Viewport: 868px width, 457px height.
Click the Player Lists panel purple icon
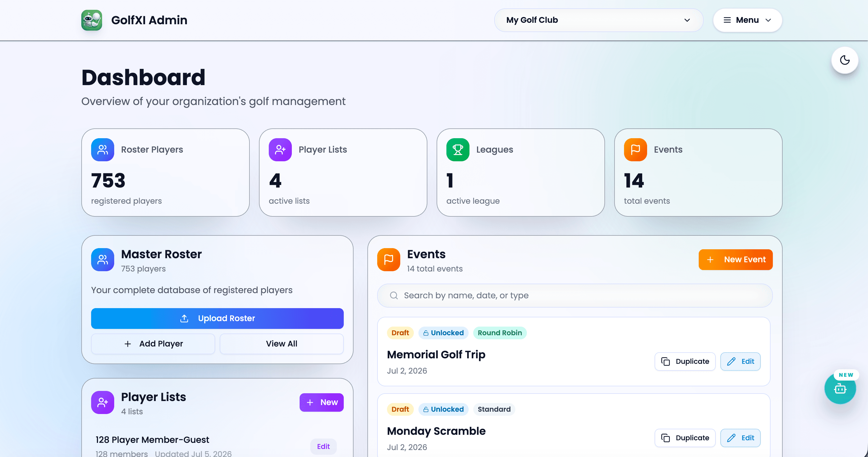tap(102, 402)
